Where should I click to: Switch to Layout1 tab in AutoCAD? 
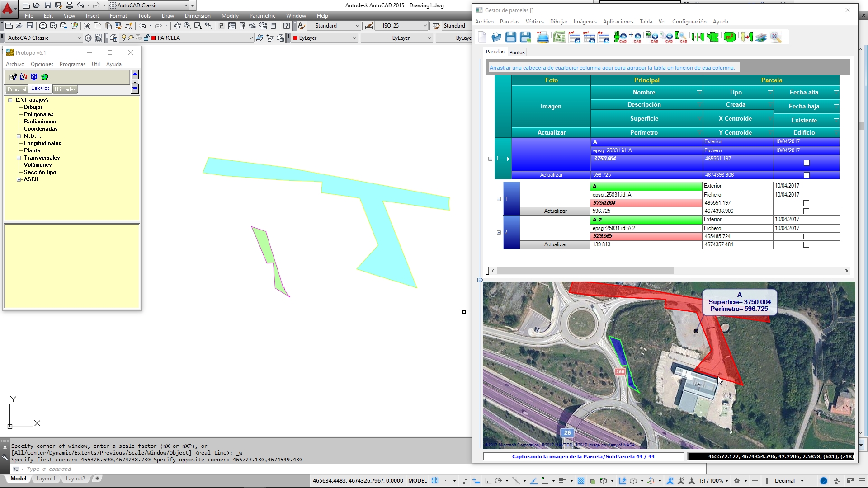point(46,479)
